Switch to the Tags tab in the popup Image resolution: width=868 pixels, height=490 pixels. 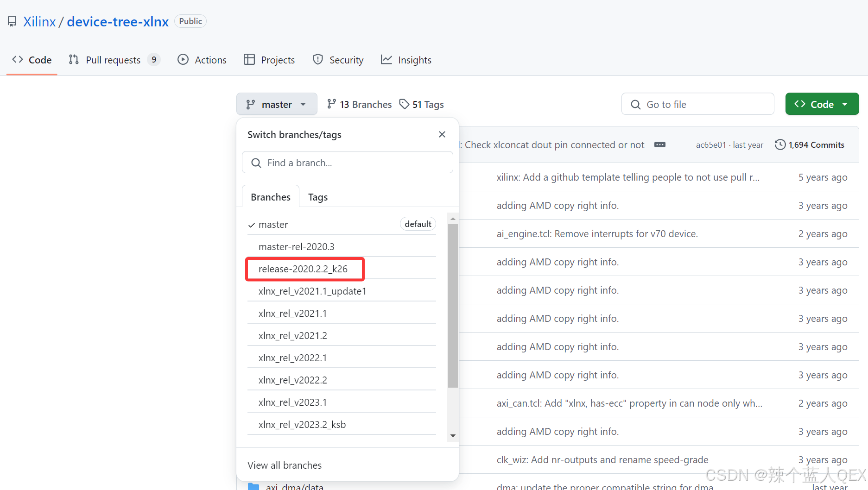318,197
